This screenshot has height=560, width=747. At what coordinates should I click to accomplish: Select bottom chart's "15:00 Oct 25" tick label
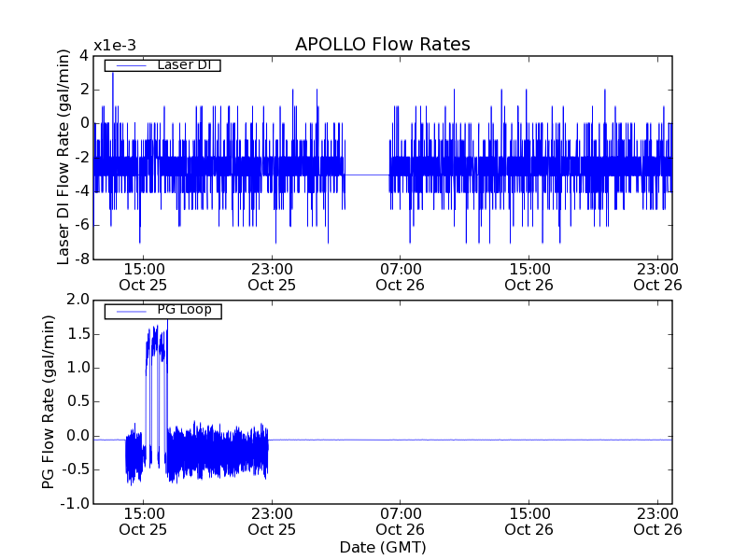143,521
